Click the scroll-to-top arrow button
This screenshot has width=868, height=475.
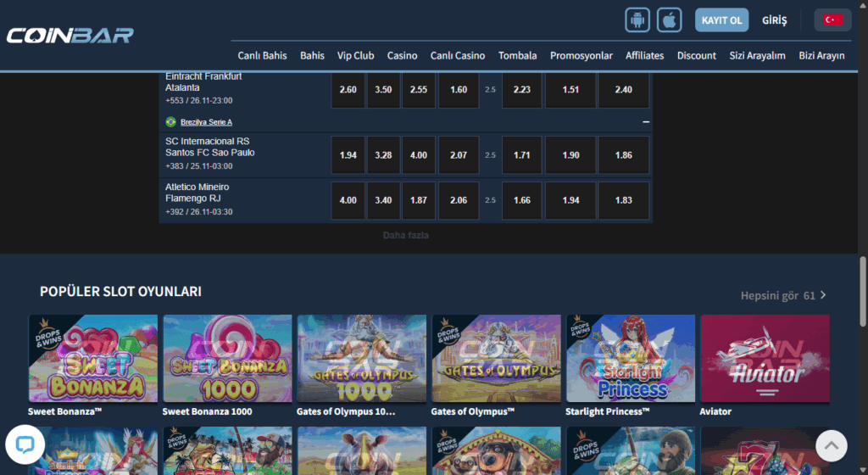point(832,445)
